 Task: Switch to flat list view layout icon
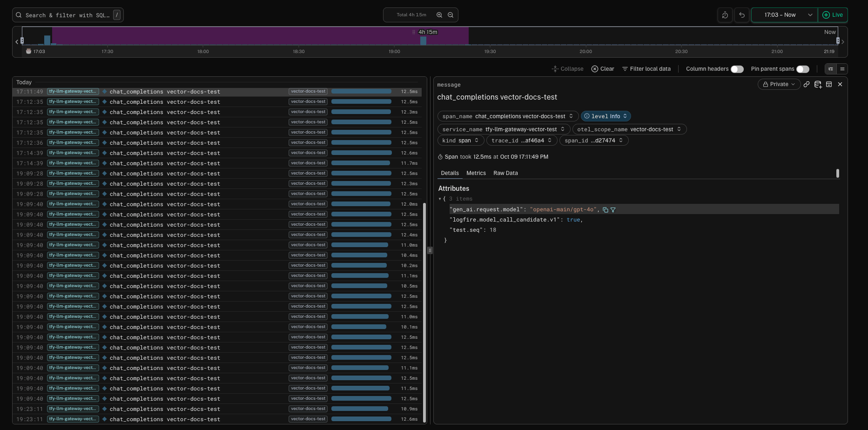point(842,69)
